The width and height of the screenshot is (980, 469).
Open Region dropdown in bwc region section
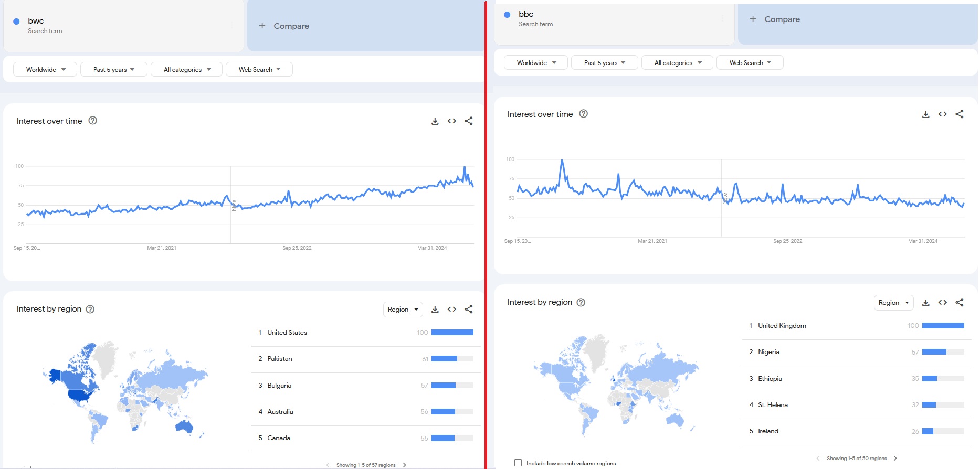coord(403,310)
